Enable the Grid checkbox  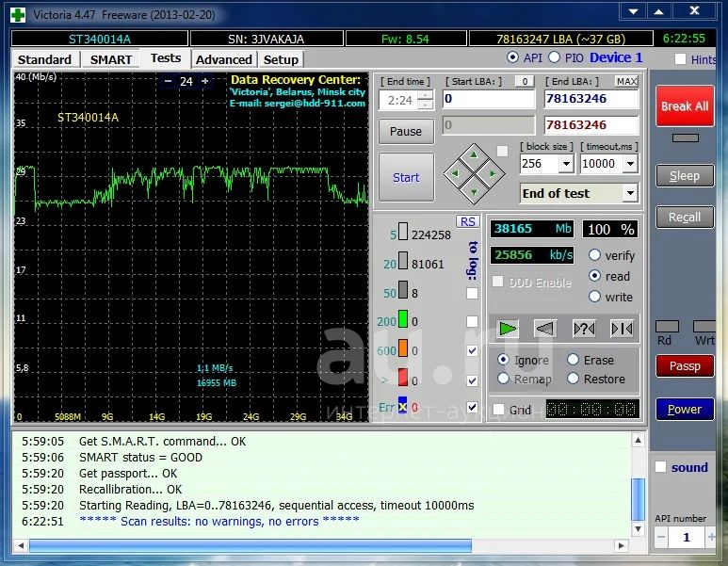click(499, 410)
